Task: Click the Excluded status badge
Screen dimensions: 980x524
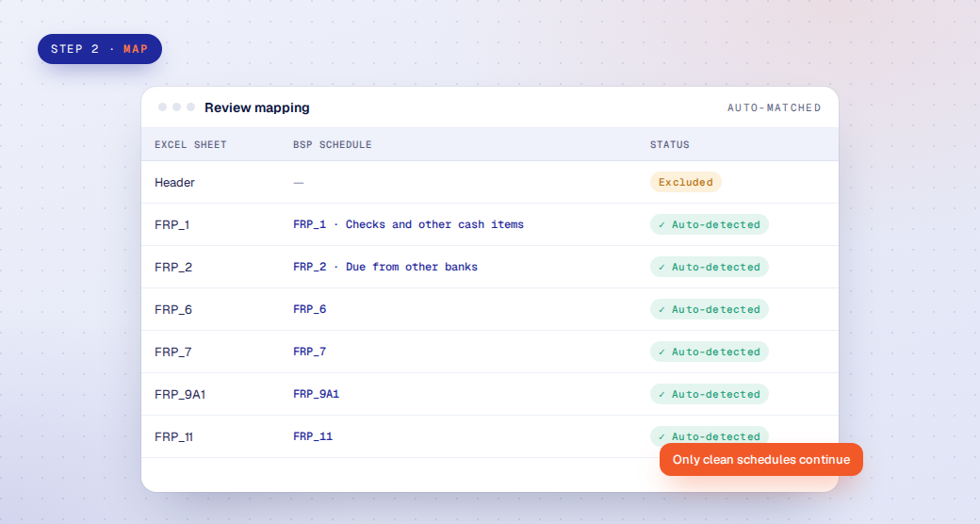Action: pos(686,182)
